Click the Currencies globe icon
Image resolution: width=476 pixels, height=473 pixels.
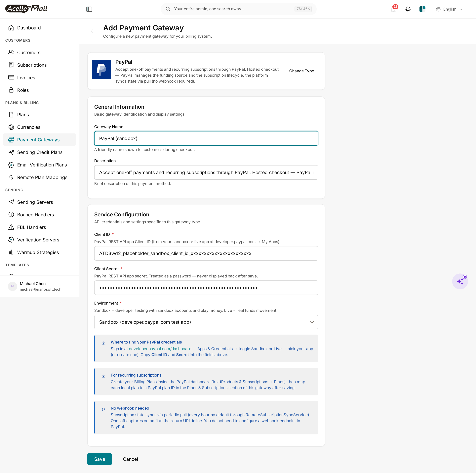pyautogui.click(x=11, y=127)
